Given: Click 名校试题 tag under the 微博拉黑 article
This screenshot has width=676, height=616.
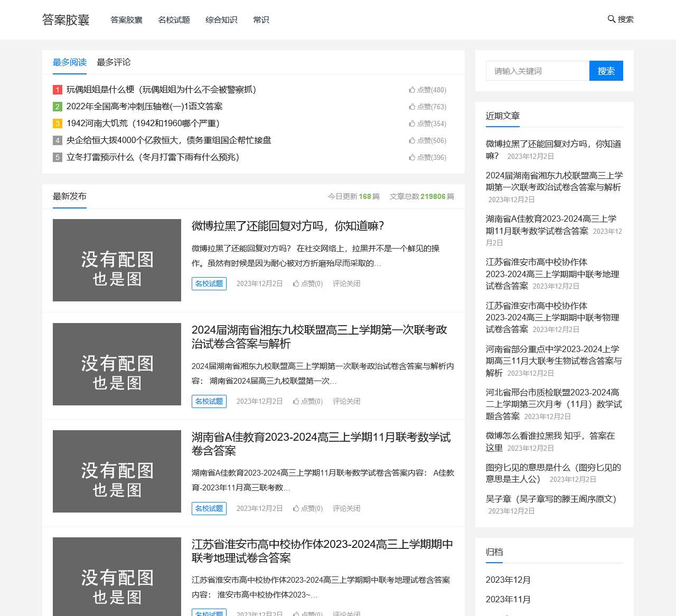Looking at the screenshot, I should tap(209, 283).
